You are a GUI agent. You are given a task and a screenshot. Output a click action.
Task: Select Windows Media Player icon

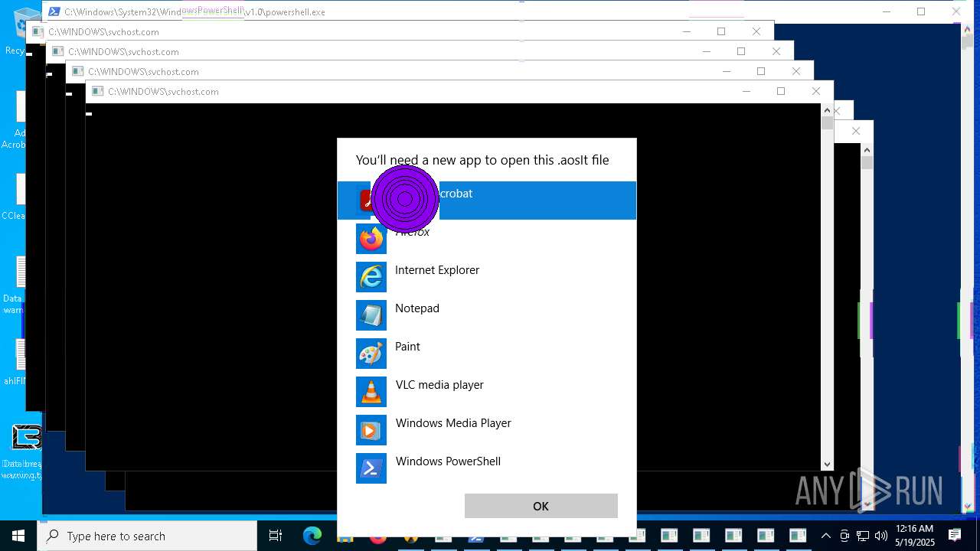pos(371,430)
